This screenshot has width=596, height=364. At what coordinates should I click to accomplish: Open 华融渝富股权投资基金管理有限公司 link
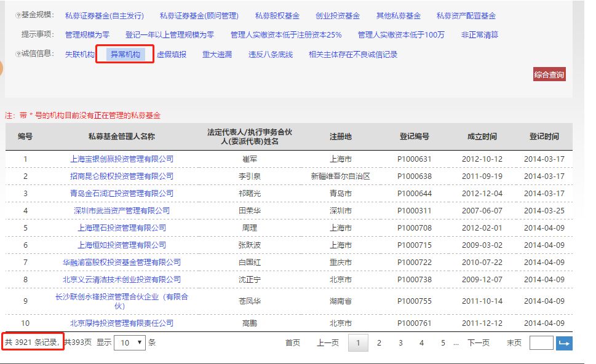pyautogui.click(x=122, y=262)
